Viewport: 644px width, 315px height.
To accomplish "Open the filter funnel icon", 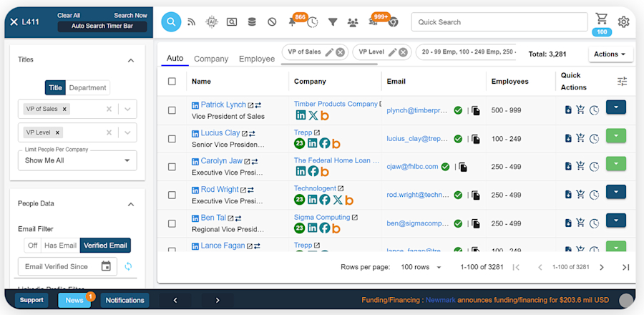I will coord(333,22).
